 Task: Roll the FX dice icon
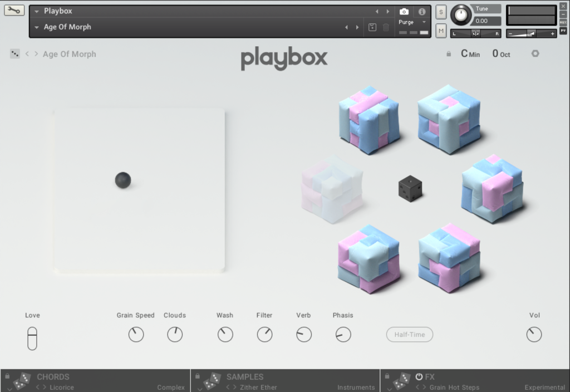402,382
